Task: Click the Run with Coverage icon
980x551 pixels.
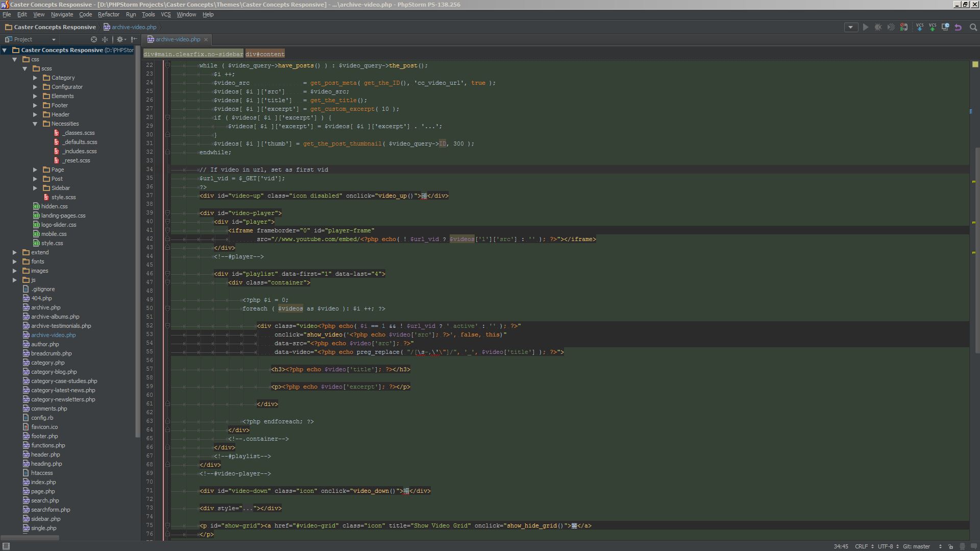Action: click(x=891, y=27)
